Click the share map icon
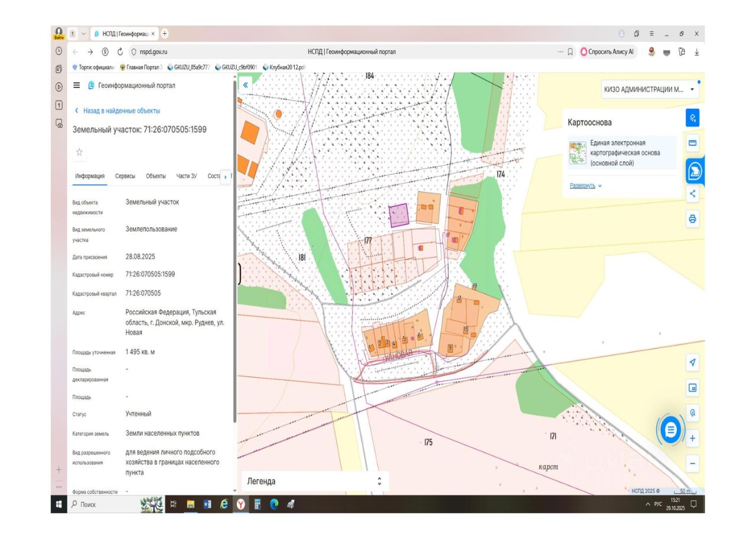Image resolution: width=756 pixels, height=535 pixels. click(x=693, y=193)
